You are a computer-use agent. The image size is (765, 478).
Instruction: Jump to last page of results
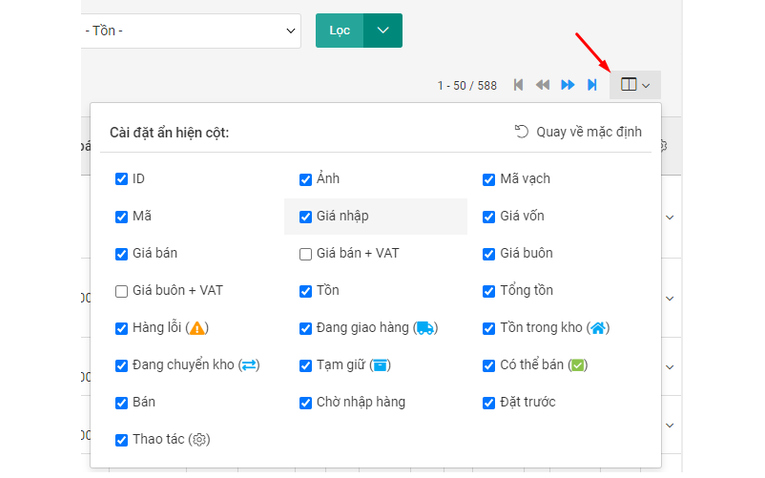click(x=592, y=85)
